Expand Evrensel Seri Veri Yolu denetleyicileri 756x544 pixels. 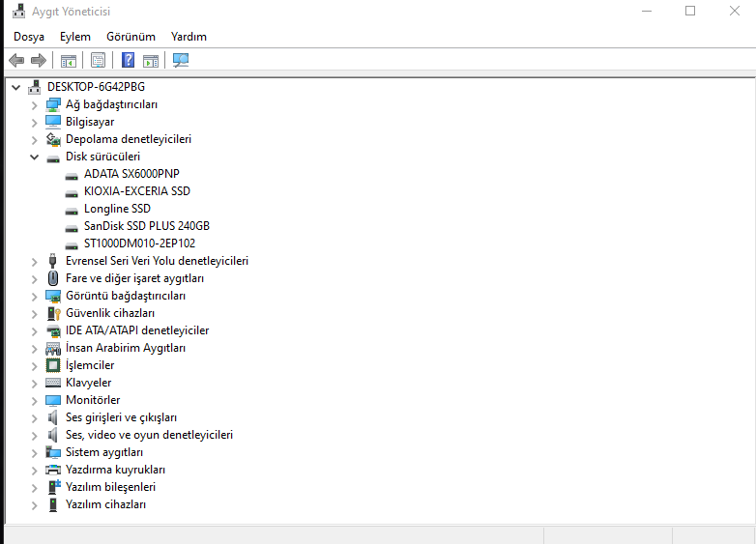[34, 262]
